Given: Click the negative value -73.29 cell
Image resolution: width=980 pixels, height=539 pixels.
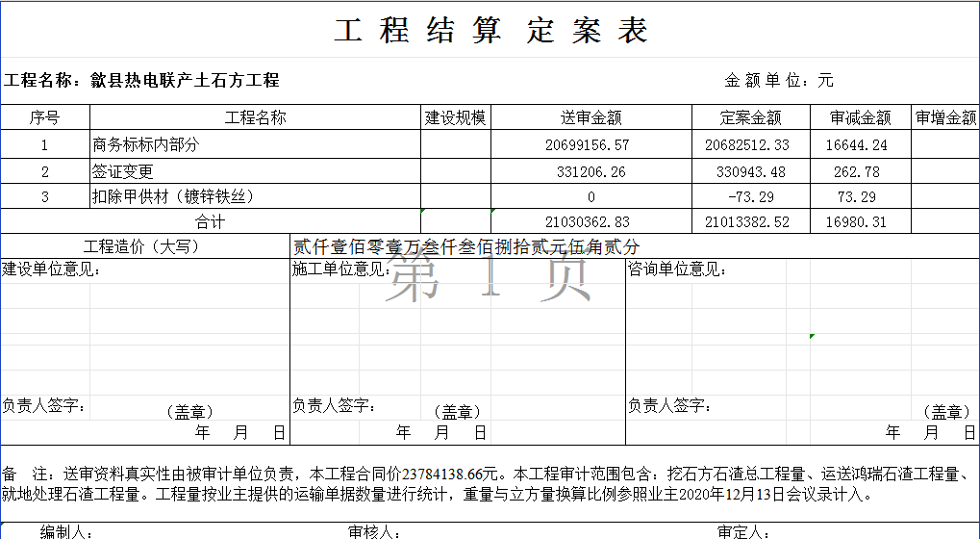Looking at the screenshot, I should (x=752, y=197).
